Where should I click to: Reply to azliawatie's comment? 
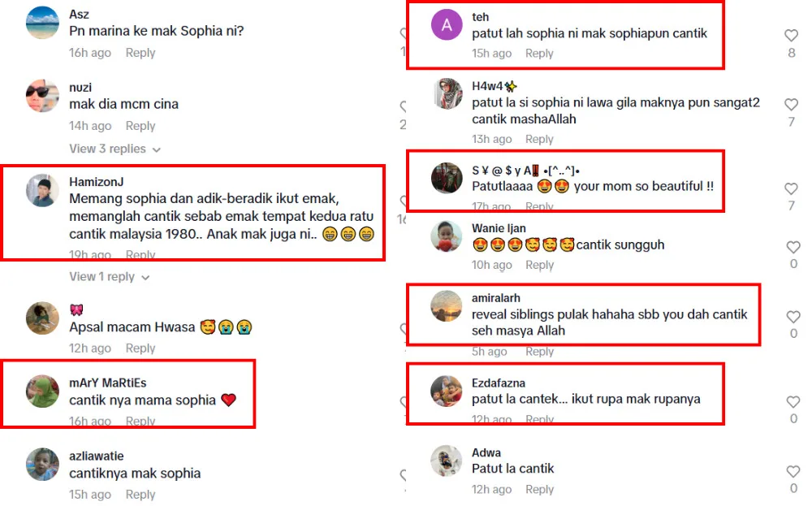140,495
